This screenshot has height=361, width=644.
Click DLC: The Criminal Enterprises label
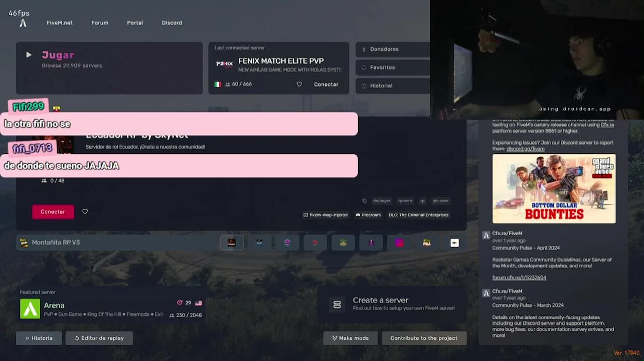[418, 215]
